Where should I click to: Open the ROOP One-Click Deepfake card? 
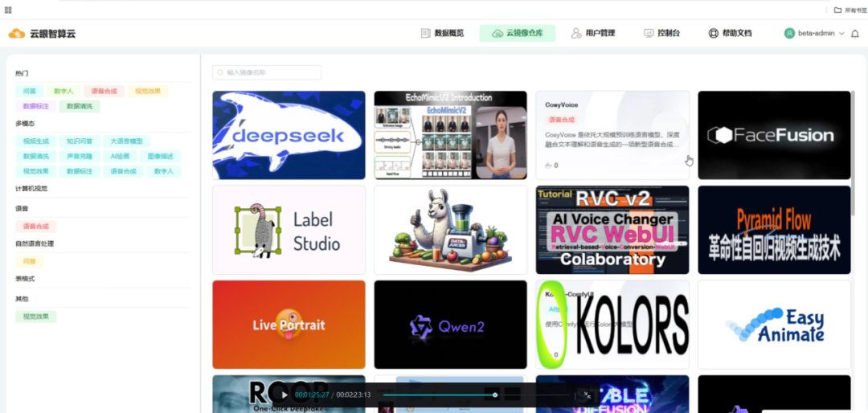click(289, 395)
